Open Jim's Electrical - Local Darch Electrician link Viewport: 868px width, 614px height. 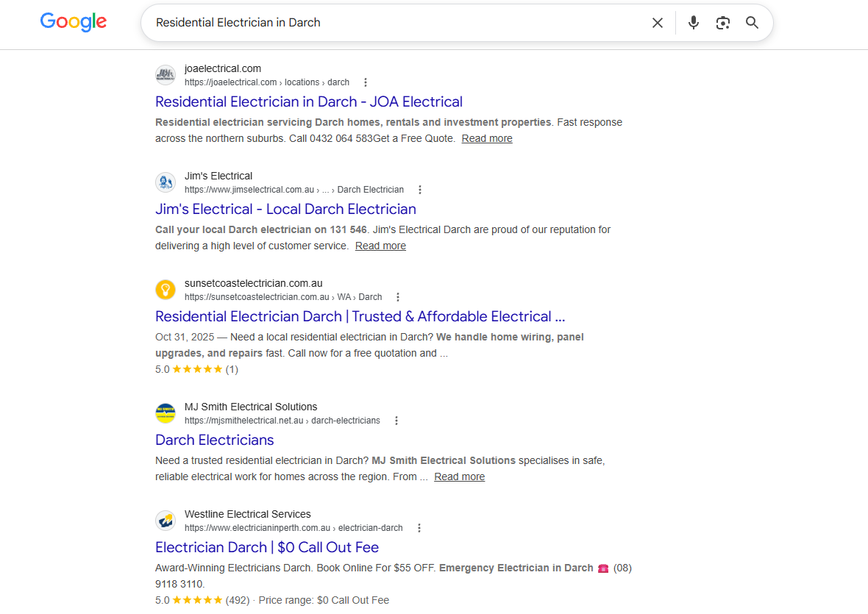point(285,209)
